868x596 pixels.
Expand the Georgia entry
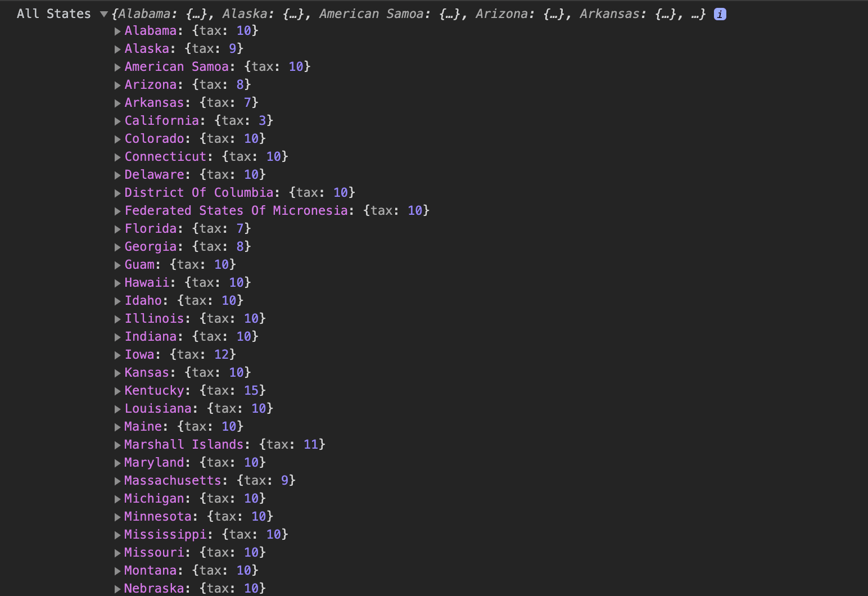coord(117,247)
